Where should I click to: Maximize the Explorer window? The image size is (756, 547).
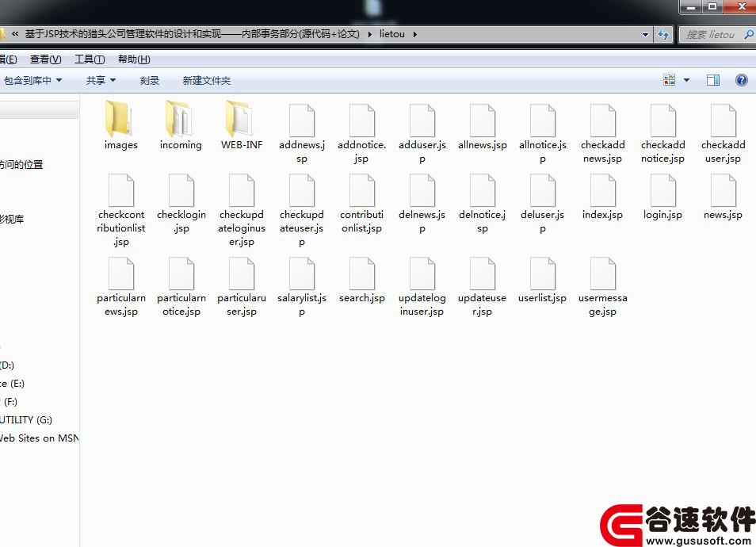coord(712,6)
